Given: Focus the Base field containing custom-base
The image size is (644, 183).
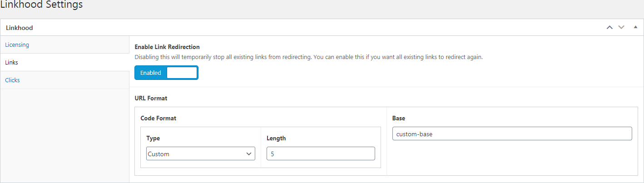Looking at the screenshot, I should point(512,134).
